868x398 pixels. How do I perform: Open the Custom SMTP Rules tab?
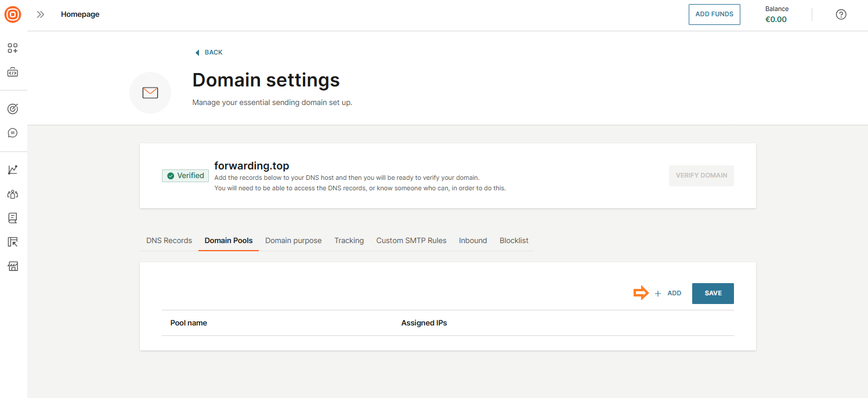411,241
